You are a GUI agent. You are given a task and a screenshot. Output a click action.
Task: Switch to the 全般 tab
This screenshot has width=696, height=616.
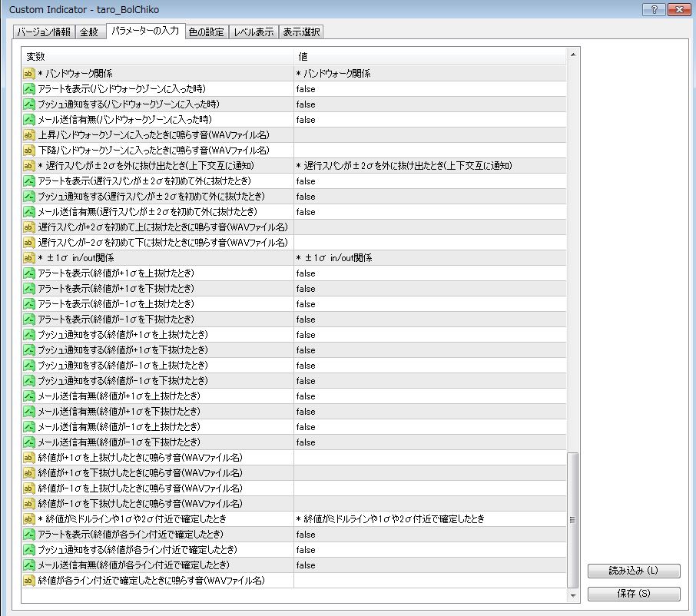point(90,32)
